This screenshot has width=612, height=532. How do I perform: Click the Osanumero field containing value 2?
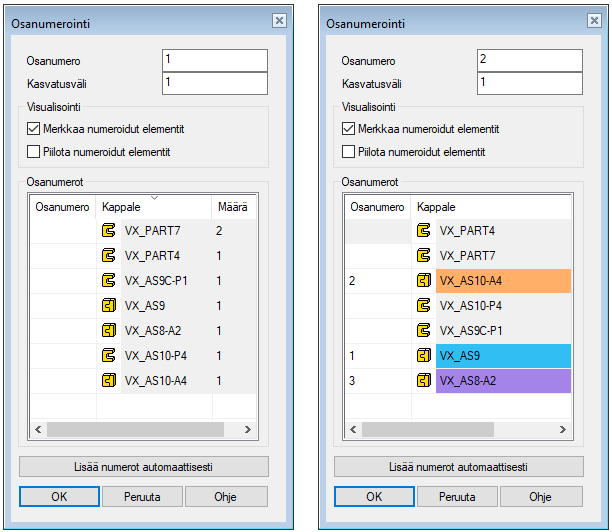coord(529,60)
